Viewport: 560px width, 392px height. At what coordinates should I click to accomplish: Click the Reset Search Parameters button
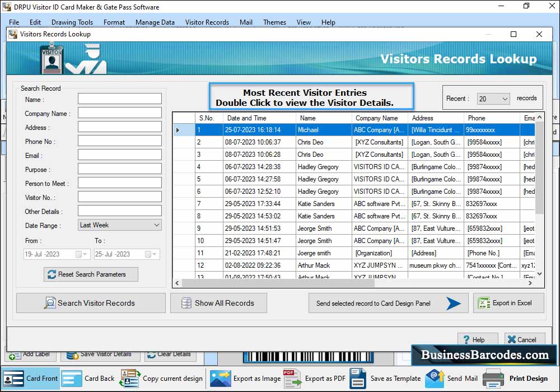click(91, 274)
